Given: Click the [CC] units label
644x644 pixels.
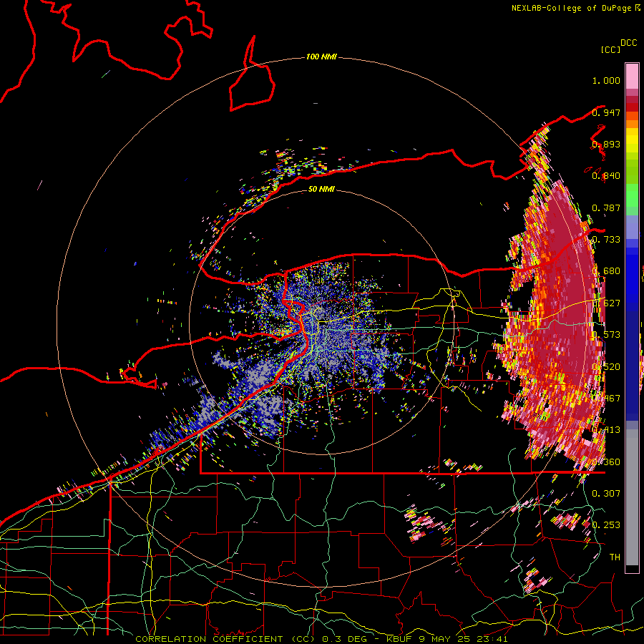Looking at the screenshot, I should 610,49.
